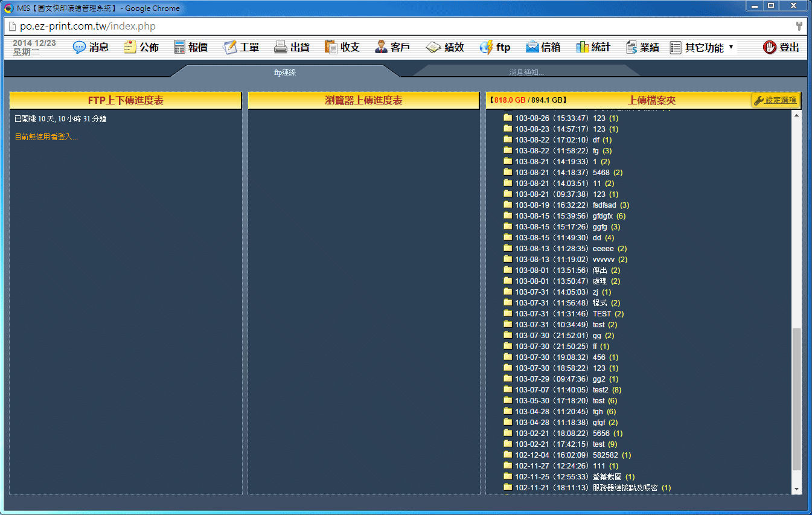This screenshot has height=515, width=812.
Task: Open the folder named TEST
Action: click(601, 314)
